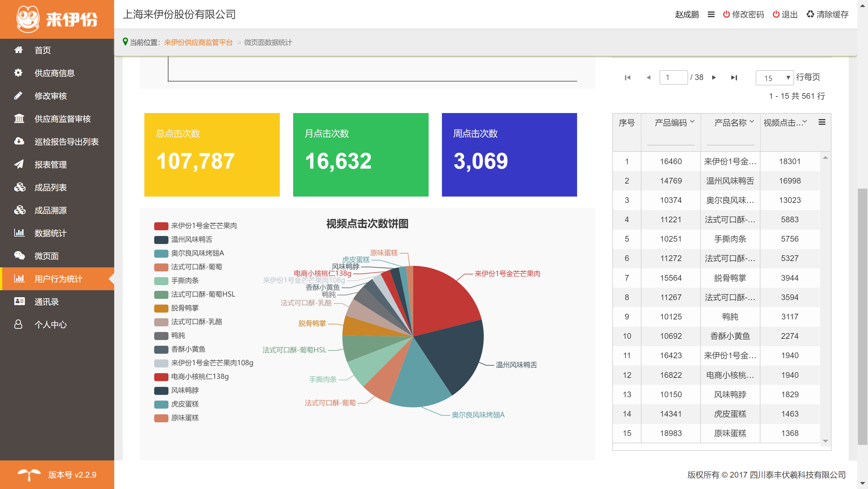Go to the next page arrow
Viewport: 868px width, 489px height.
(x=714, y=77)
